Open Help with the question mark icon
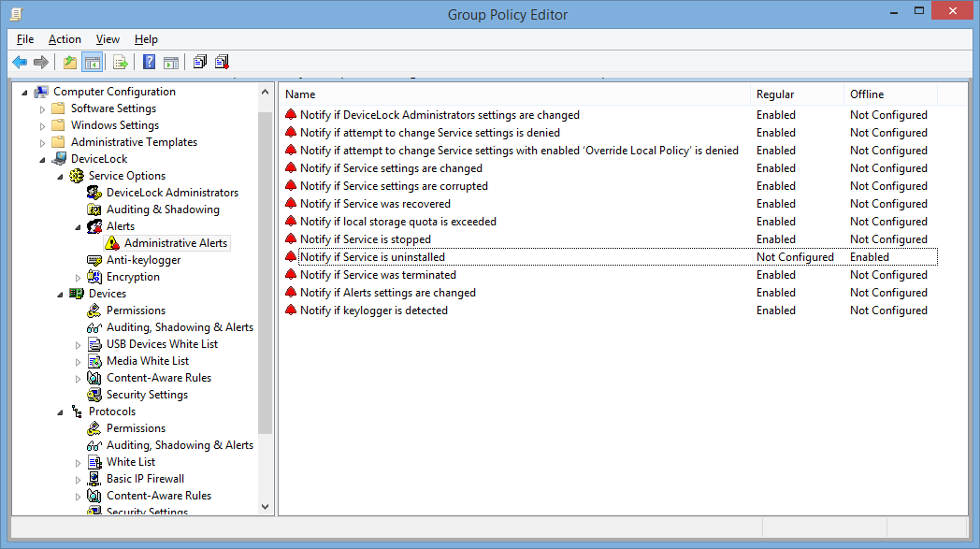 point(150,62)
